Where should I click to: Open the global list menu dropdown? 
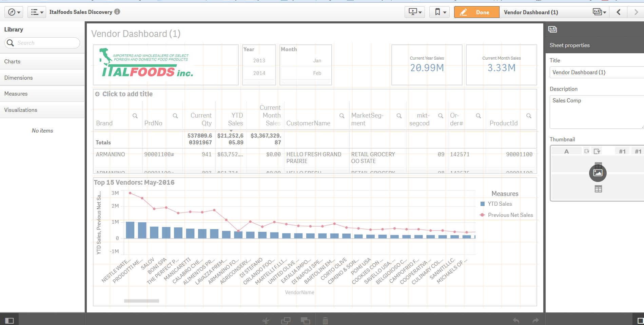click(37, 12)
